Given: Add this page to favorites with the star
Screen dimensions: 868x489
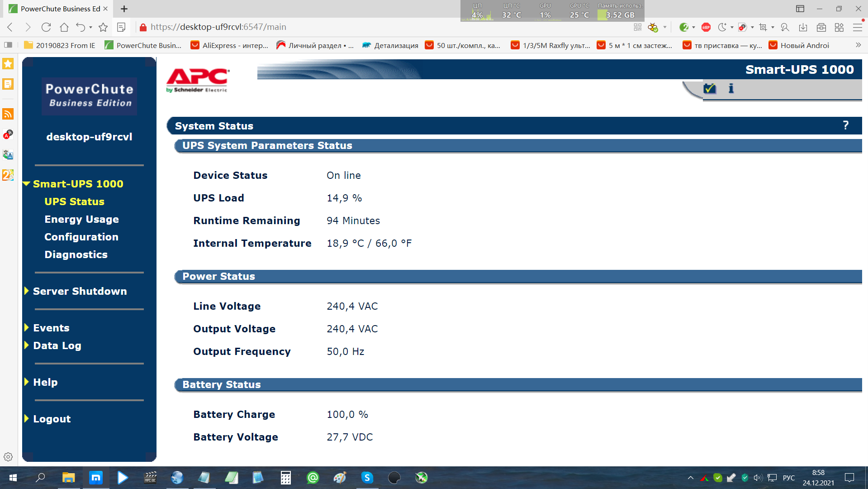Looking at the screenshot, I should (x=103, y=27).
